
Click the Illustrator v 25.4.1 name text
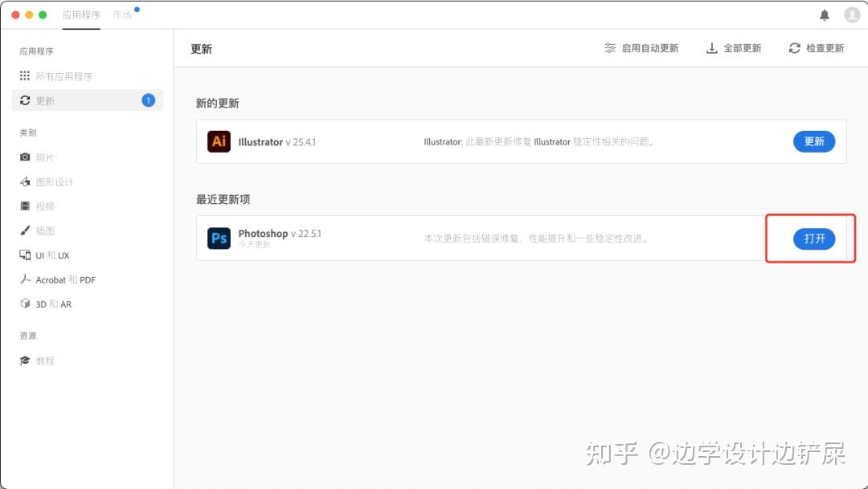(x=276, y=142)
